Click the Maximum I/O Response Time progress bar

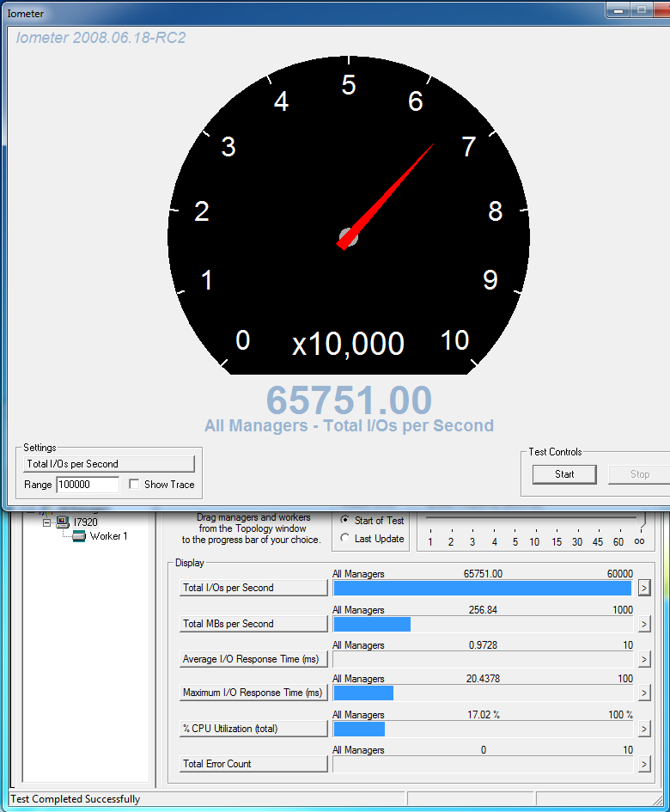pyautogui.click(x=483, y=693)
